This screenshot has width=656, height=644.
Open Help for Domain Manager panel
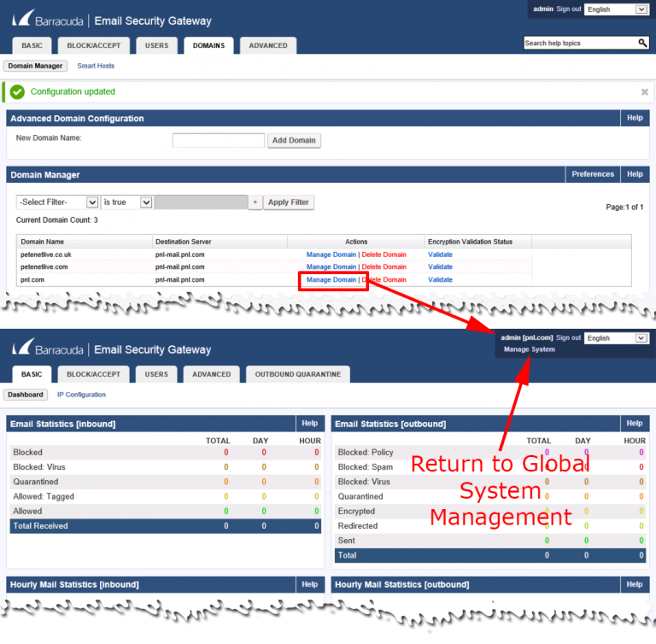coord(635,174)
